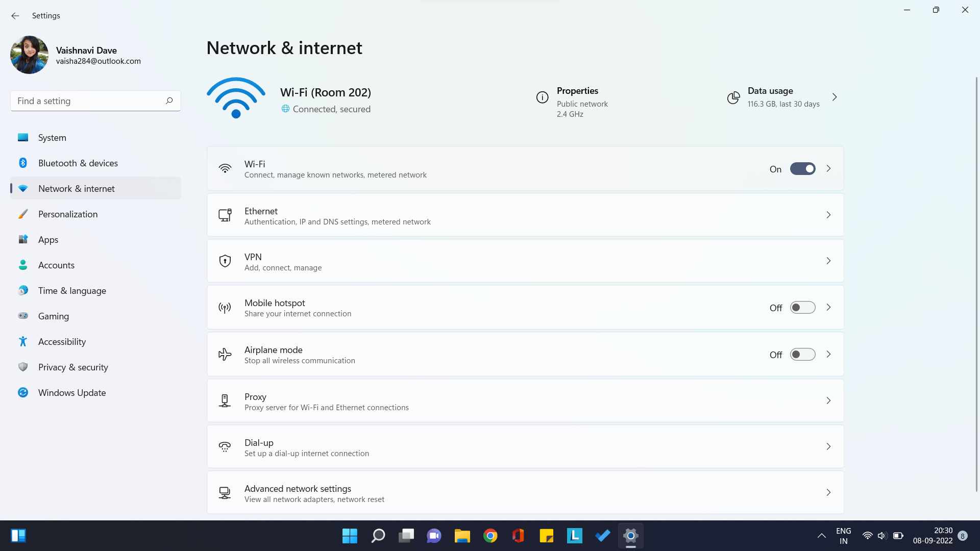Click the large Wi-Fi signal icon
Image resolution: width=980 pixels, height=551 pixels.
pyautogui.click(x=236, y=98)
